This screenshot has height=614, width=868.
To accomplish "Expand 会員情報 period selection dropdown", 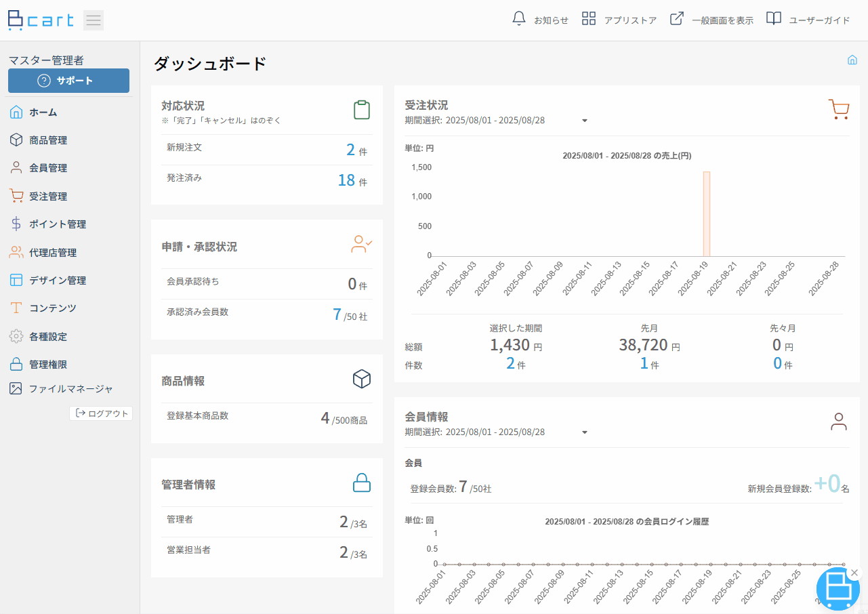I will point(585,432).
